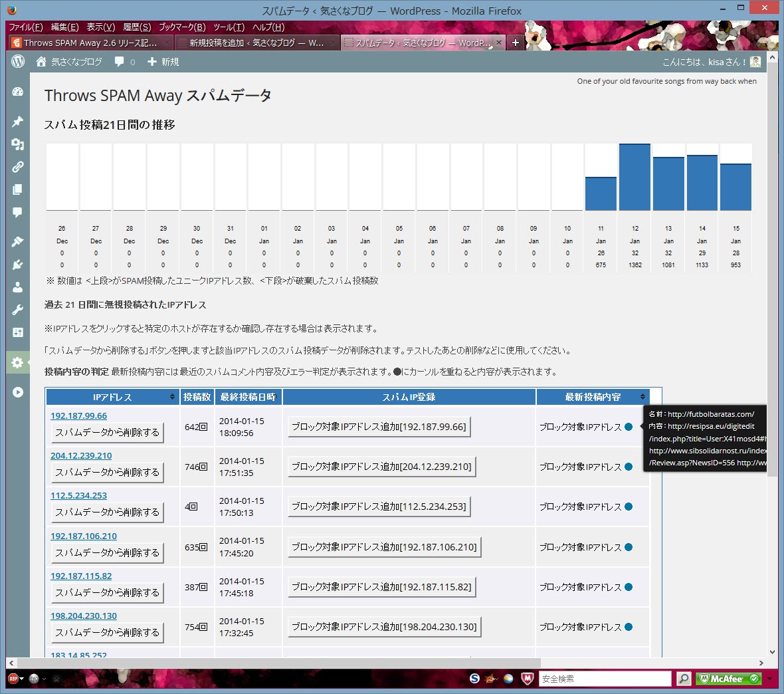Screen dimensions: 784x694
Task: Sort table by 最新投稿内容 column arrows
Action: pyautogui.click(x=642, y=397)
